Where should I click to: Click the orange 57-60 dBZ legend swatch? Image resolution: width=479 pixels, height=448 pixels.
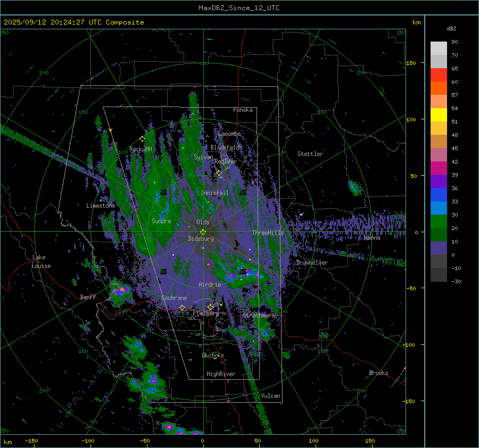click(x=439, y=88)
